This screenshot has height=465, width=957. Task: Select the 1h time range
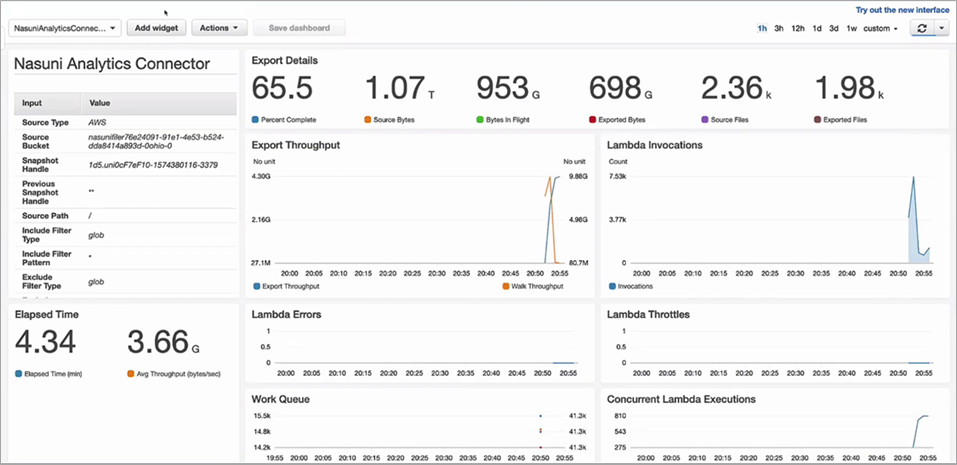[x=762, y=29]
